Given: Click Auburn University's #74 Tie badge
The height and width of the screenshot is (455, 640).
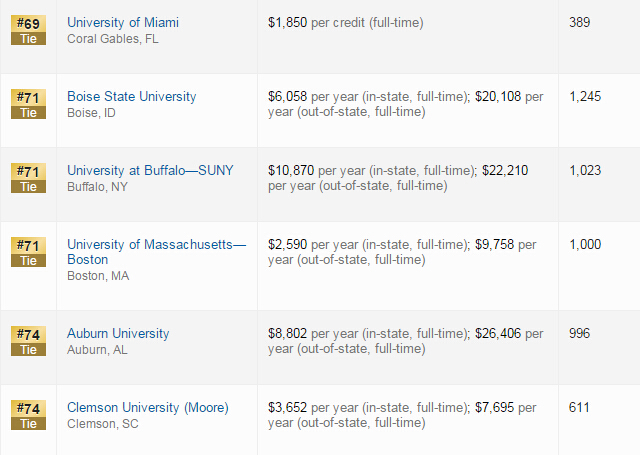Looking at the screenshot, I should click(x=29, y=341).
